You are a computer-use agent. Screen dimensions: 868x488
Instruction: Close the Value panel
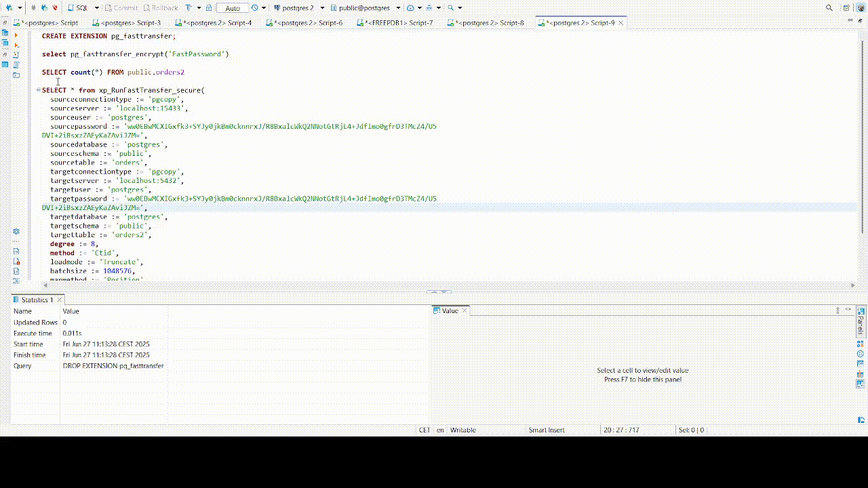465,310
